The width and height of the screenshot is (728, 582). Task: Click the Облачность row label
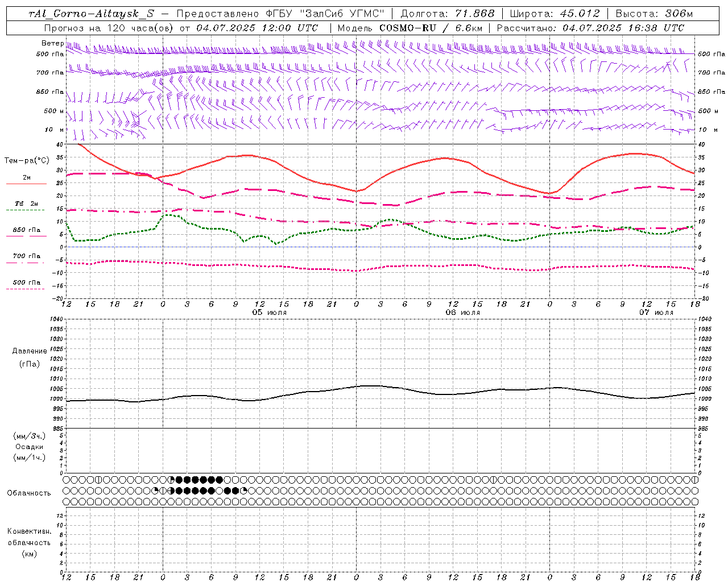coord(29,493)
